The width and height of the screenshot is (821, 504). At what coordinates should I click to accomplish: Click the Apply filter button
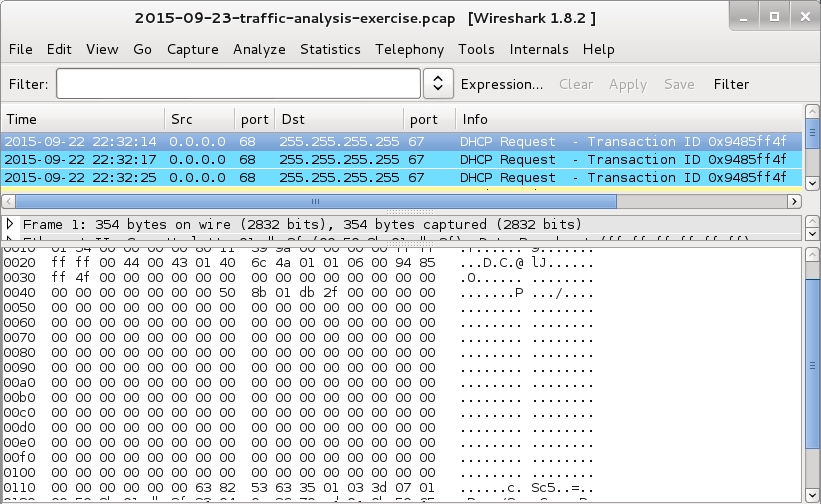pyautogui.click(x=628, y=84)
